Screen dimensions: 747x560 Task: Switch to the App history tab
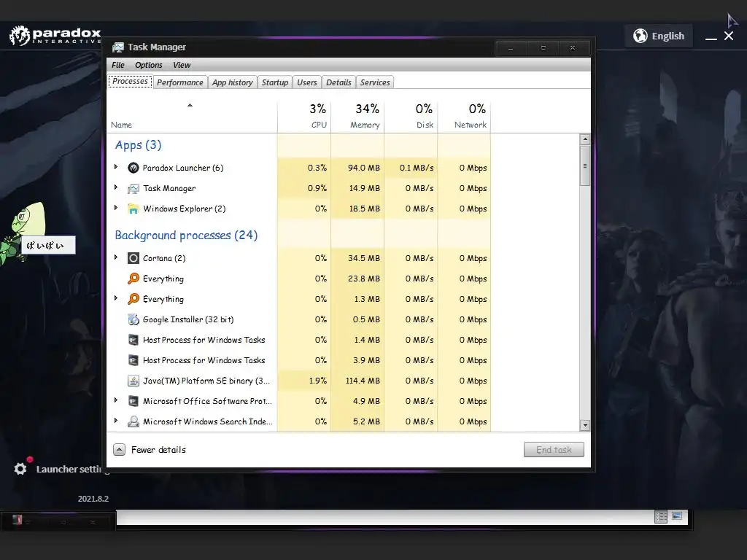tap(233, 82)
